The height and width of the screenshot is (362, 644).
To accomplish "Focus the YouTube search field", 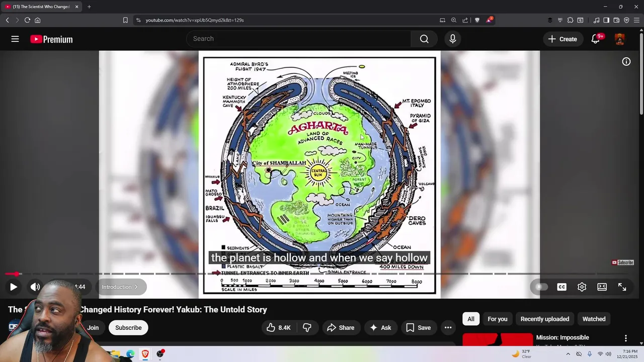I will (299, 39).
